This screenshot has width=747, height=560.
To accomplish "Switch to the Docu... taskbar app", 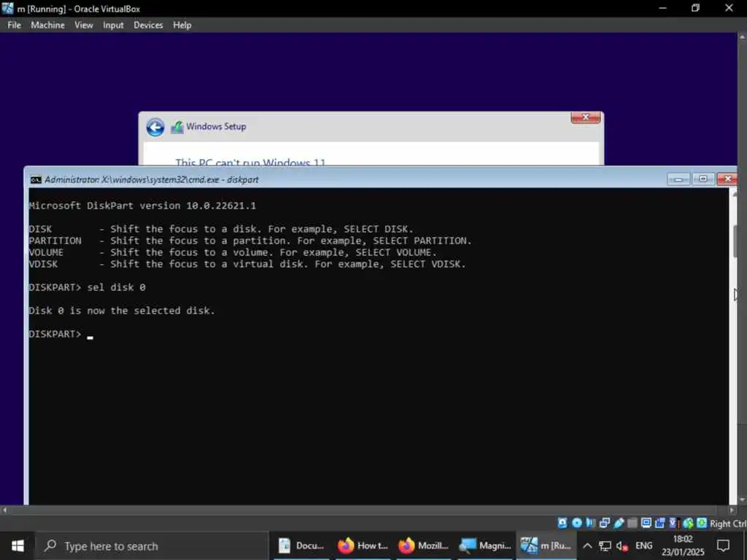I will pyautogui.click(x=301, y=545).
